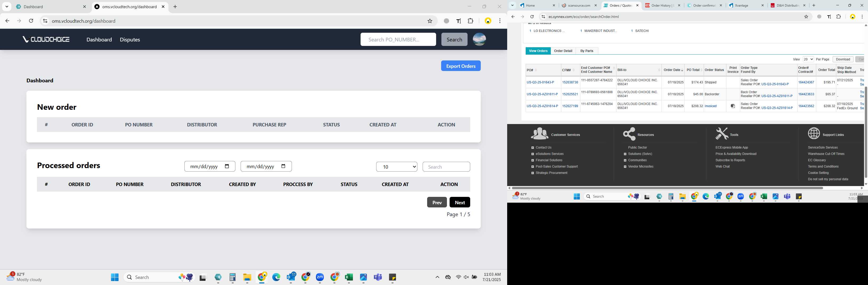Viewport: 868px width, 285px height.
Task: Click the CloudChoice logo
Action: click(46, 39)
